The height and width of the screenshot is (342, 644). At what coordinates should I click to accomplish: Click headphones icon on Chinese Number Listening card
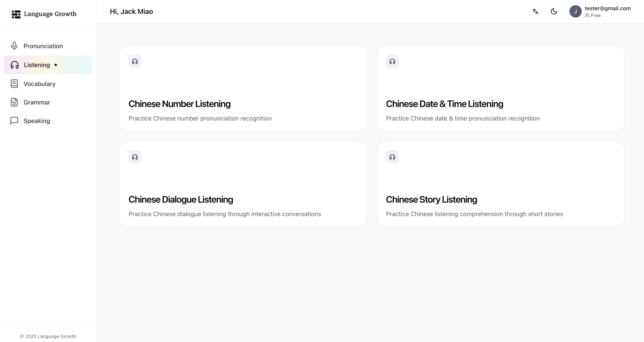click(x=135, y=61)
